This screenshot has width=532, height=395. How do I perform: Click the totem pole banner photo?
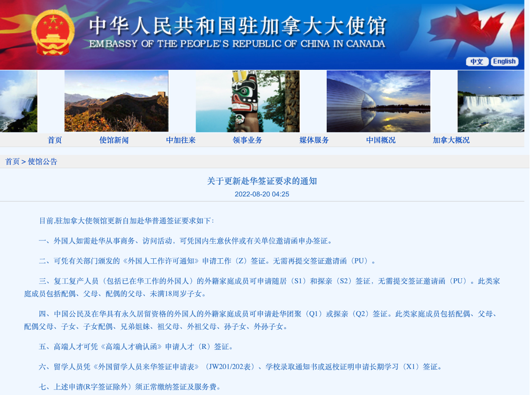tap(248, 101)
